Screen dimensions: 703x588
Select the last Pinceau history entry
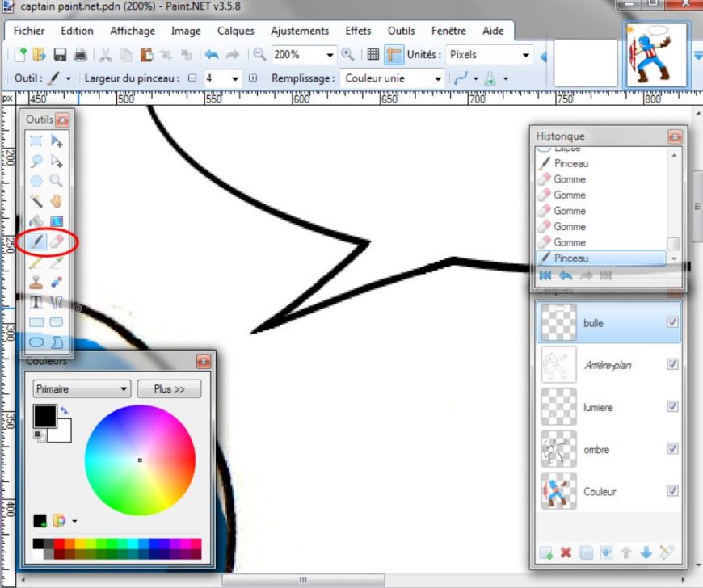point(602,258)
